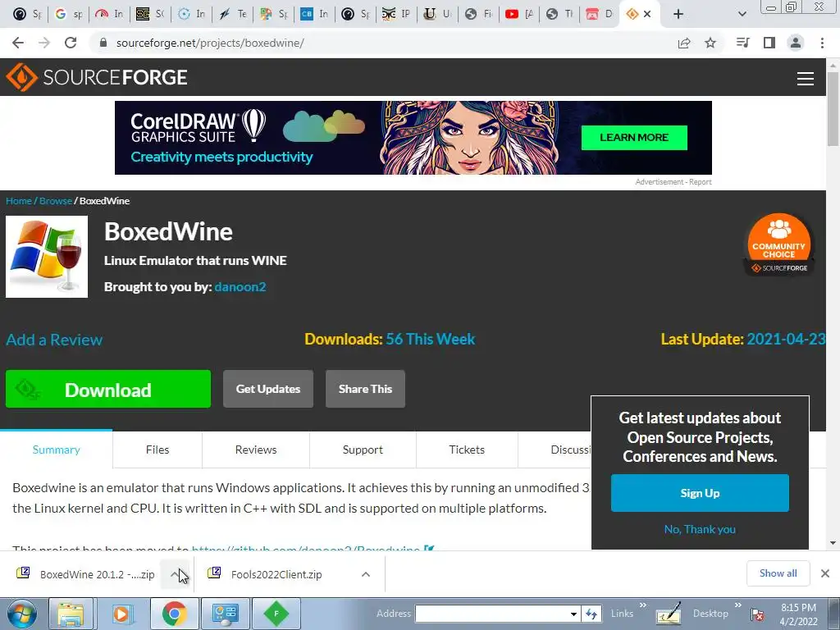Open danoon2's profile link
The image size is (840, 630).
[x=240, y=286]
